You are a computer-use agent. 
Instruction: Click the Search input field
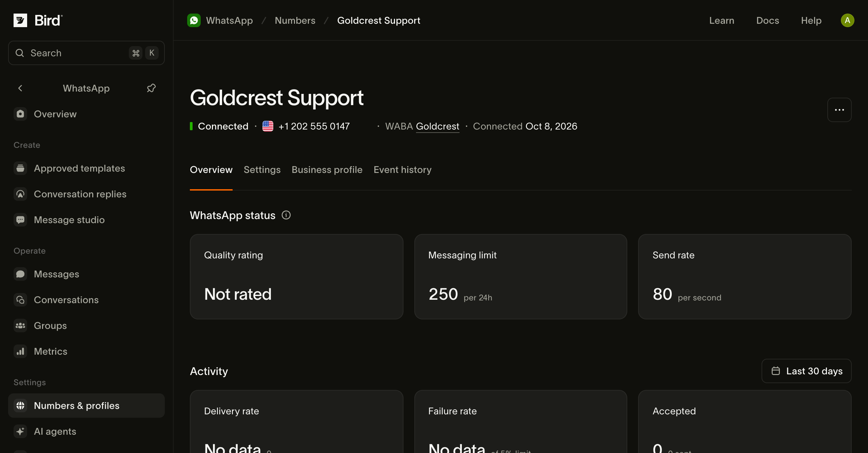tap(86, 53)
